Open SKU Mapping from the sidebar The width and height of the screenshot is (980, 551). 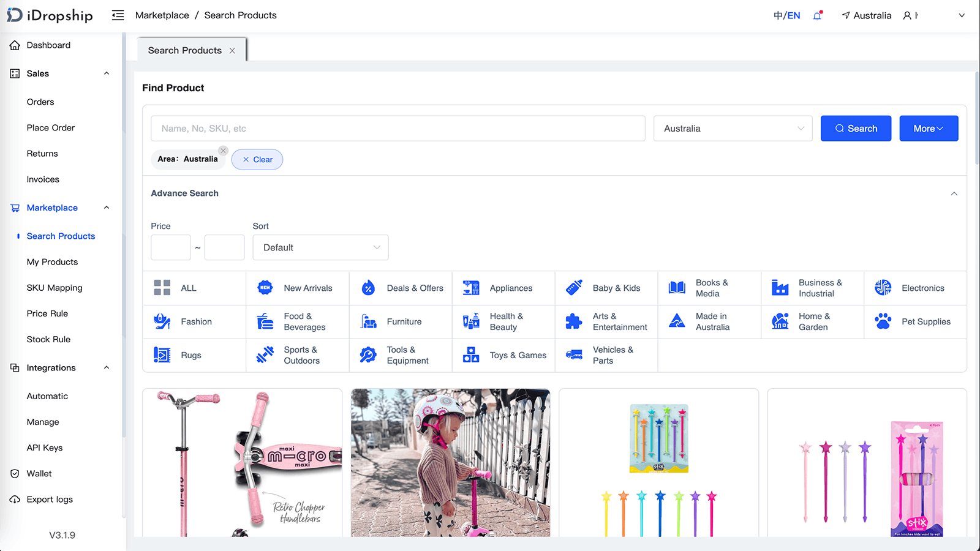(x=54, y=287)
